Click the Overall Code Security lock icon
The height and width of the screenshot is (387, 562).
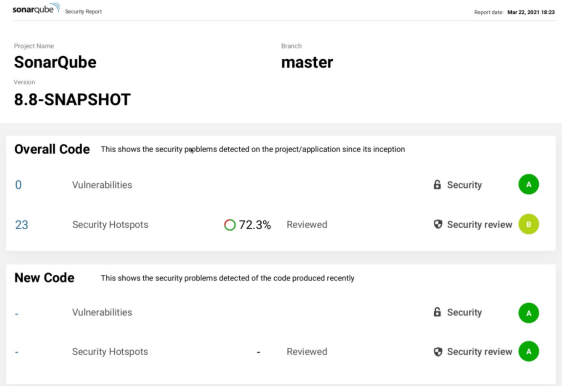[x=437, y=185]
